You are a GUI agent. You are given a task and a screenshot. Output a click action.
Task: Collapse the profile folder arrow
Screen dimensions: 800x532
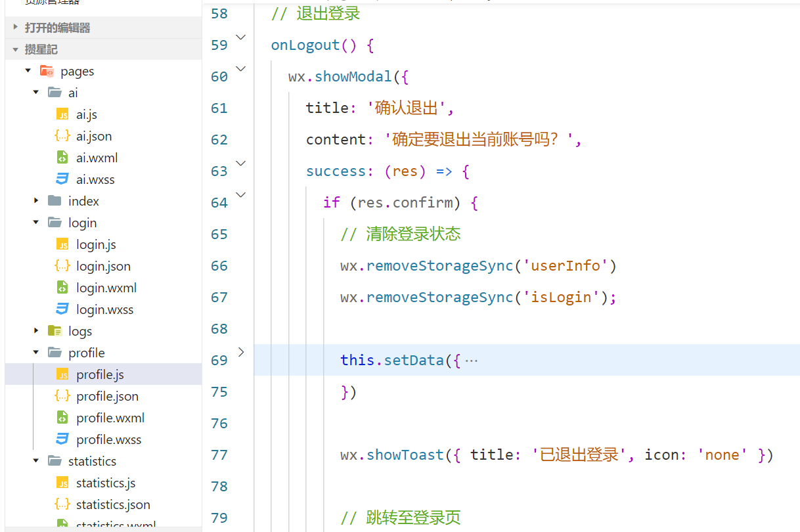click(36, 353)
